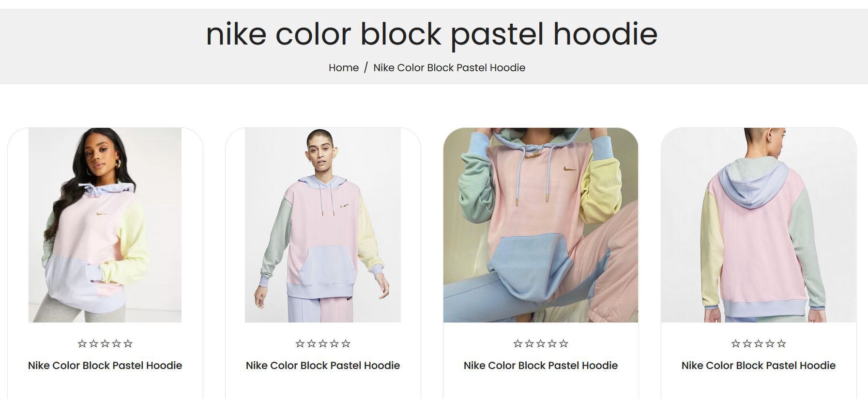
Task: Click the title under the seated close-up photo
Action: (x=541, y=366)
